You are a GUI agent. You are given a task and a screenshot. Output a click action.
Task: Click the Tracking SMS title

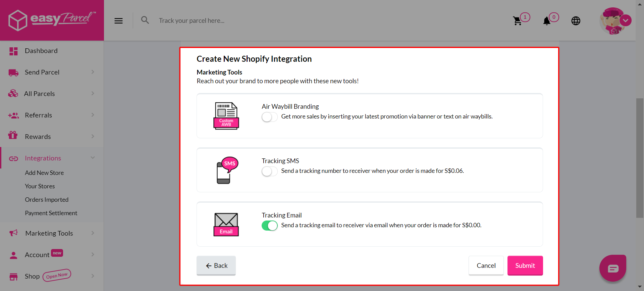pyautogui.click(x=280, y=161)
